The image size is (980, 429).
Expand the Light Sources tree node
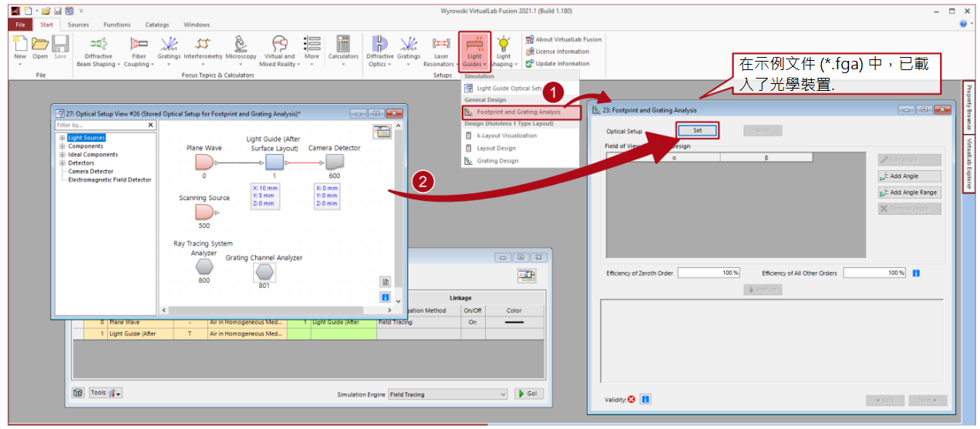pyautogui.click(x=61, y=138)
